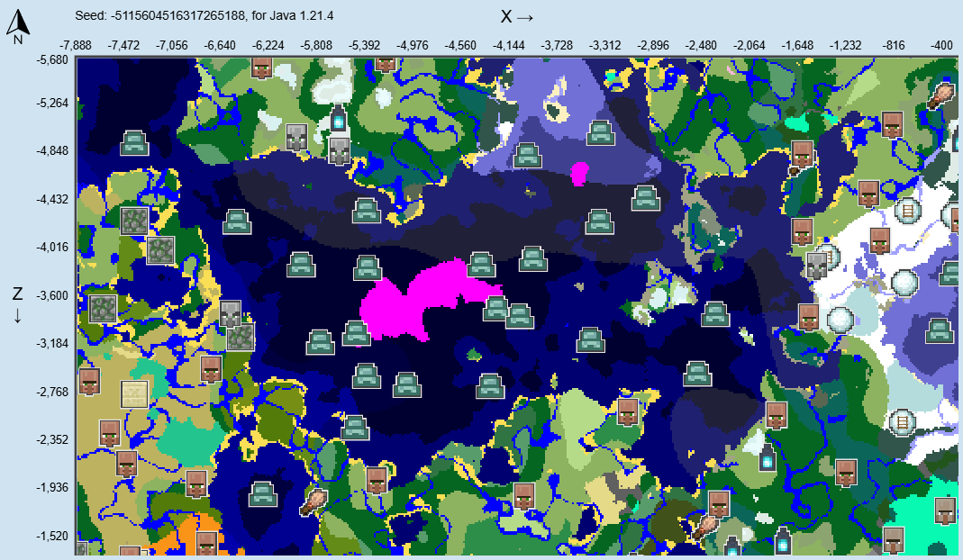Select the village icon on the orange badlands
963x560 pixels.
point(206,546)
